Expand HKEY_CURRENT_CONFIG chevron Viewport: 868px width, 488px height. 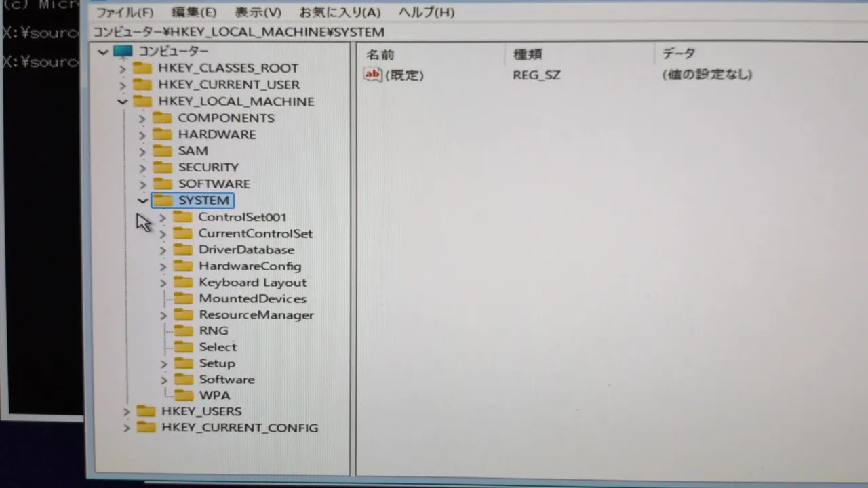(126, 428)
